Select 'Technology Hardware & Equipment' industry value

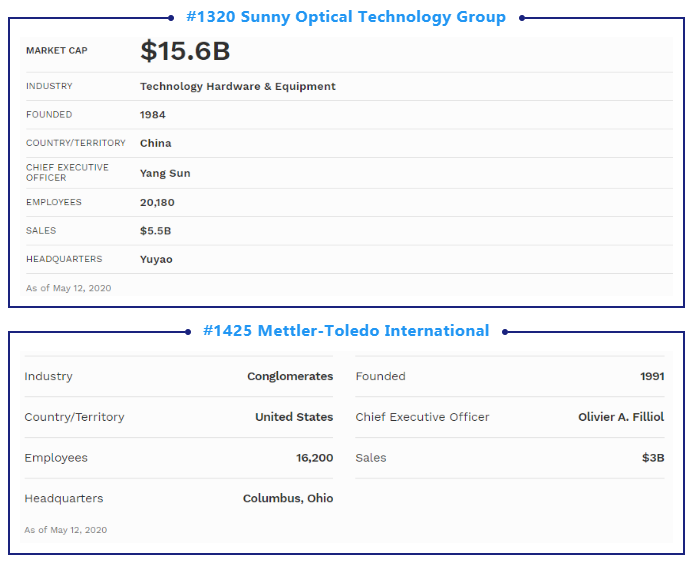point(238,87)
